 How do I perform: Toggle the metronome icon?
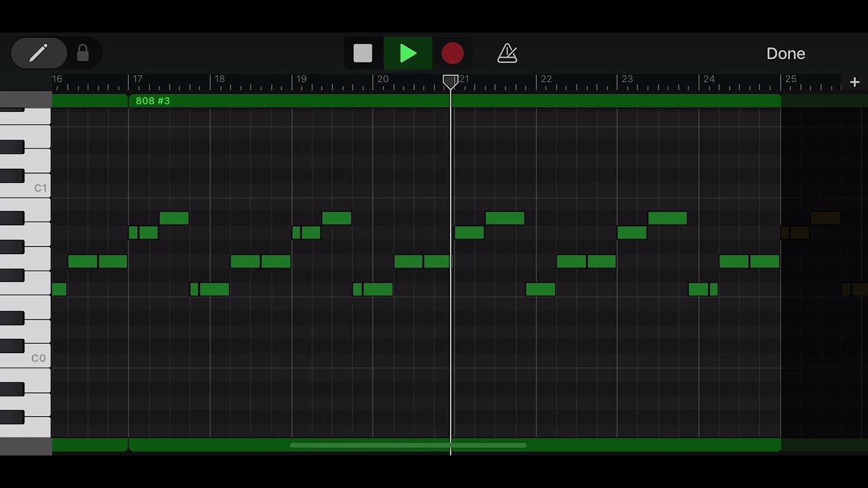(x=507, y=54)
